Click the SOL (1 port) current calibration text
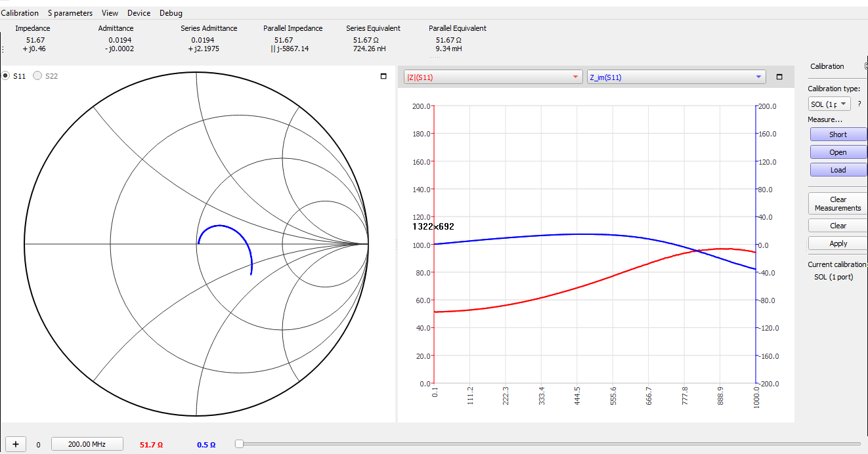 click(833, 277)
